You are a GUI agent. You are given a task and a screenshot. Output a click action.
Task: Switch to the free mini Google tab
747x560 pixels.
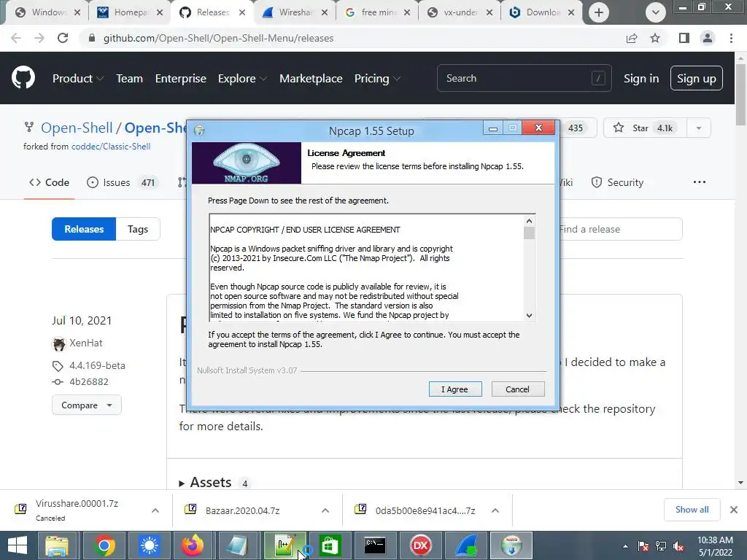(379, 12)
